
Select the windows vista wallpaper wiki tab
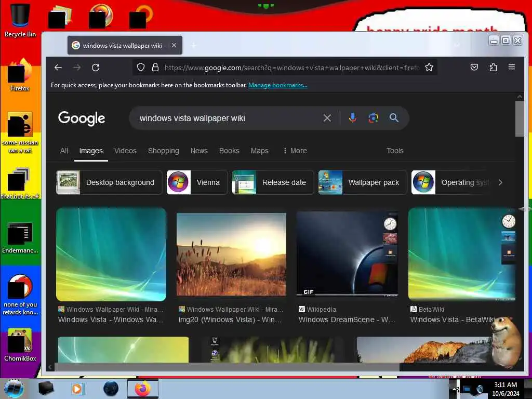tap(125, 45)
